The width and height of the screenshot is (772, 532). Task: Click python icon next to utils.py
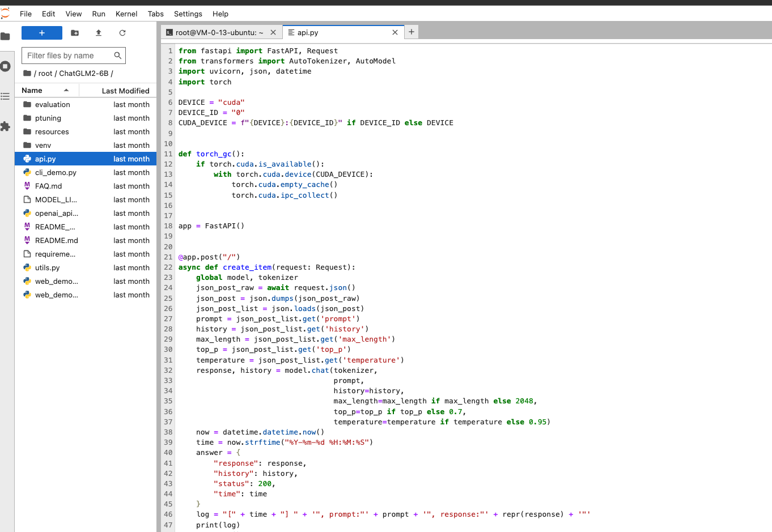point(27,267)
